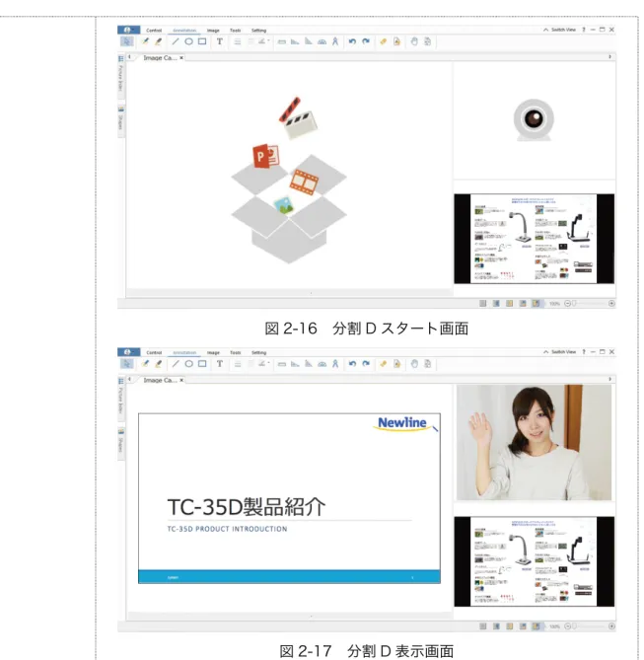The width and height of the screenshot is (644, 660).
Task: Collapse ribbon with Switch View chevron, 表示画面 window
Action: pos(545,352)
